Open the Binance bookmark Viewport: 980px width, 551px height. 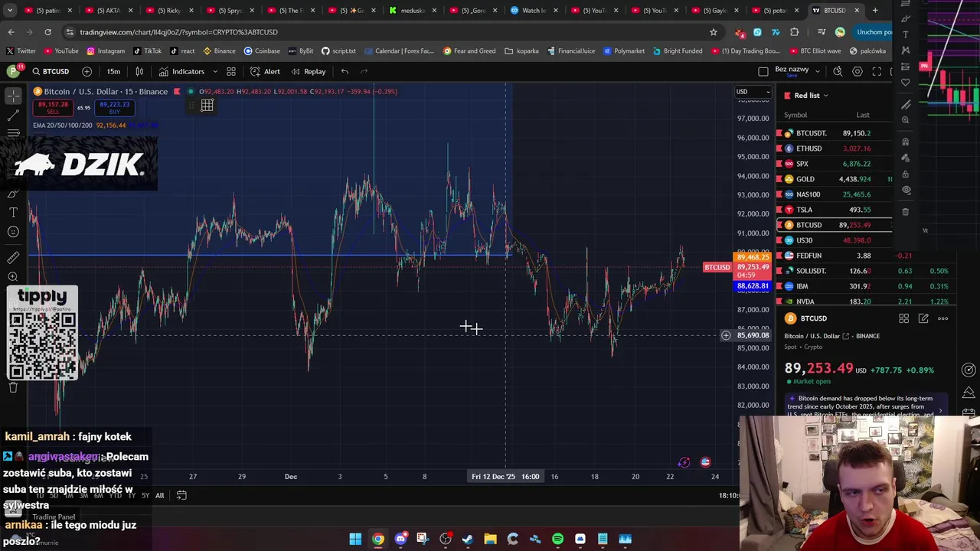click(219, 51)
